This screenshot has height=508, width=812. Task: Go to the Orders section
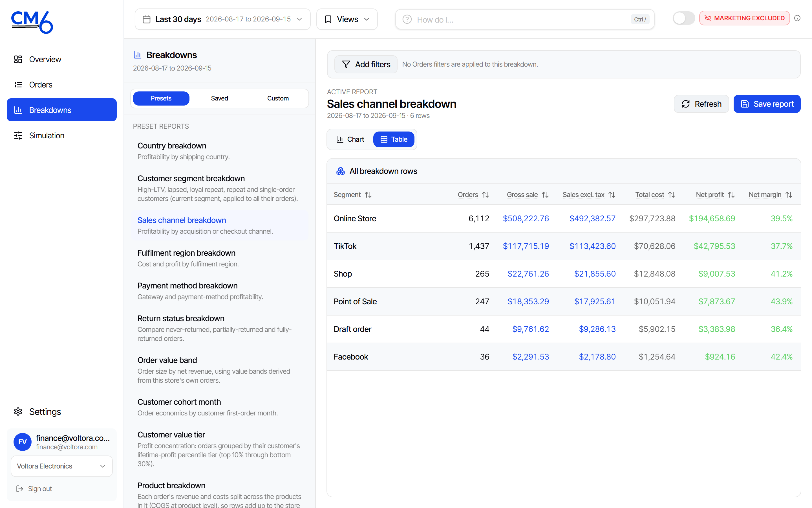(62, 85)
